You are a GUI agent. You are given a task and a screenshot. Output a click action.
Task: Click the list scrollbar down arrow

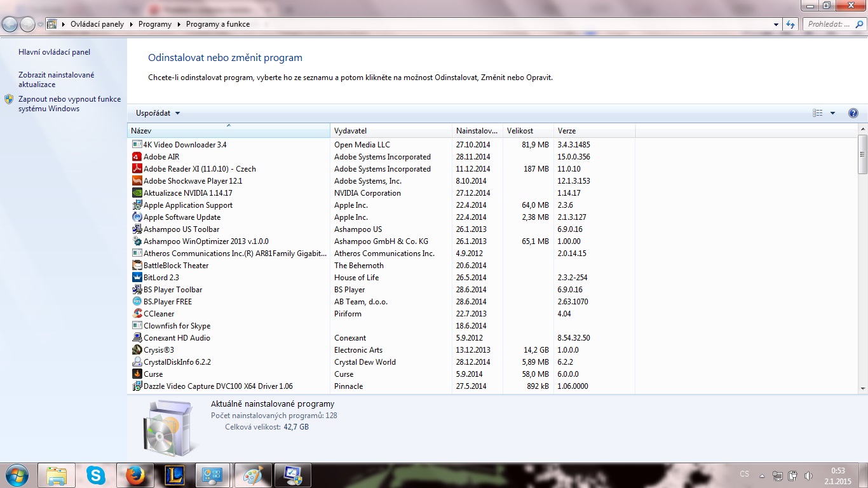(863, 388)
